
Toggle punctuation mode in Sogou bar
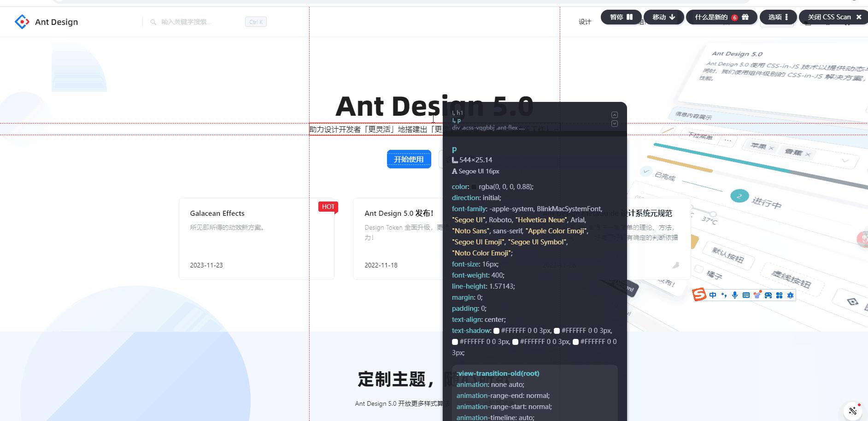pyautogui.click(x=724, y=295)
